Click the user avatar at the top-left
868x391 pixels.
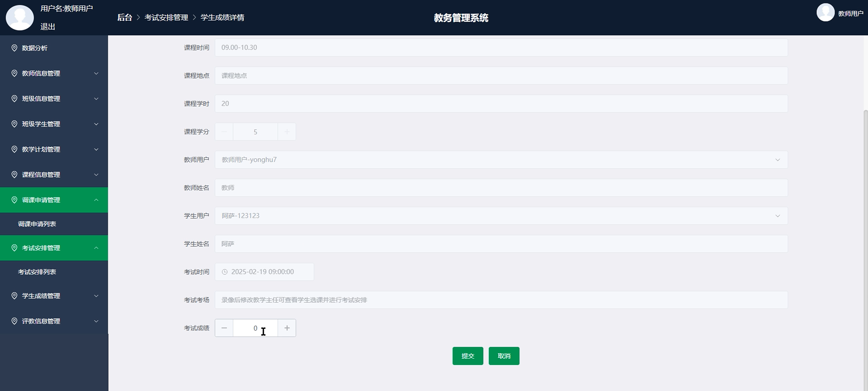pyautogui.click(x=20, y=17)
